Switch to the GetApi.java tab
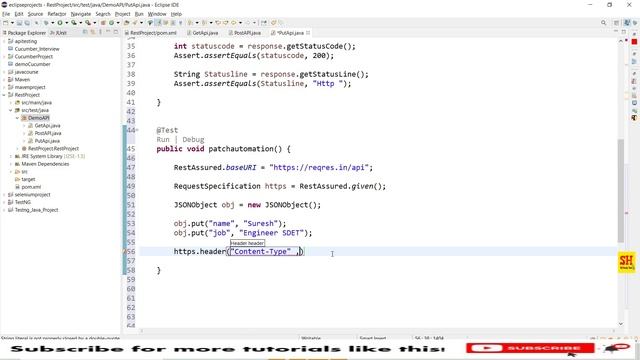Screen dimensions: 640x360 (x=202, y=33)
